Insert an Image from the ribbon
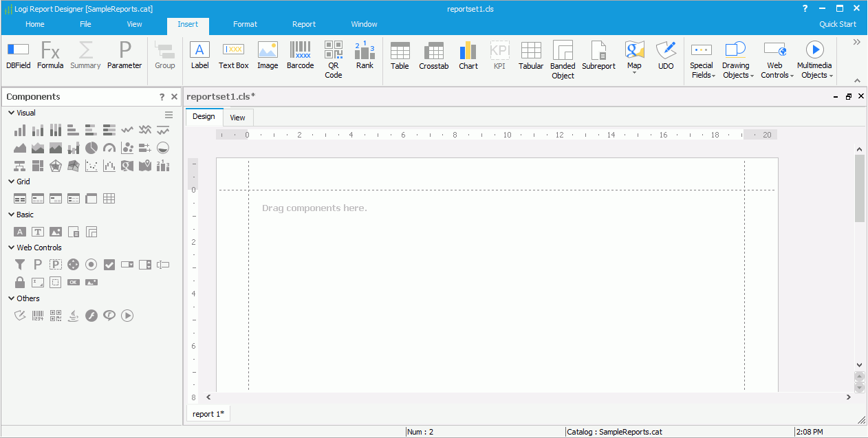The height and width of the screenshot is (438, 868). (x=268, y=55)
